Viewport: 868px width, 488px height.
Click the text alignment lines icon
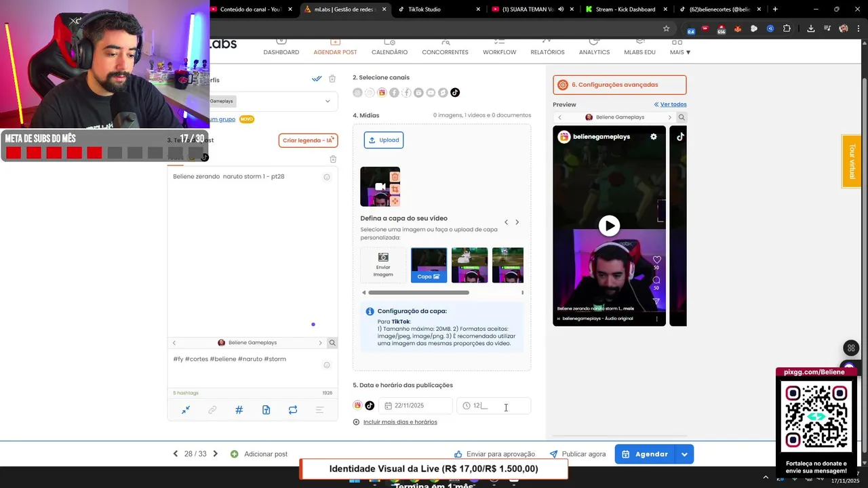click(x=319, y=410)
